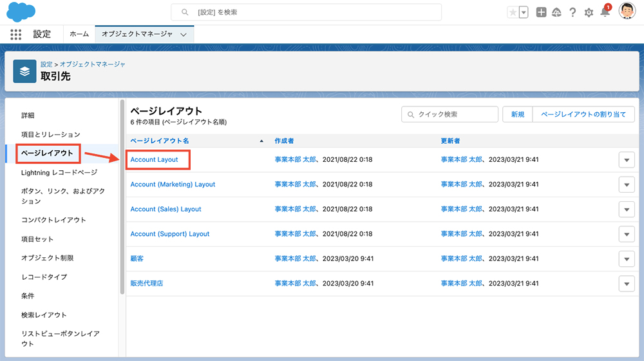
Task: Select Lightning レコードページ in the sidebar
Action: coord(59,172)
